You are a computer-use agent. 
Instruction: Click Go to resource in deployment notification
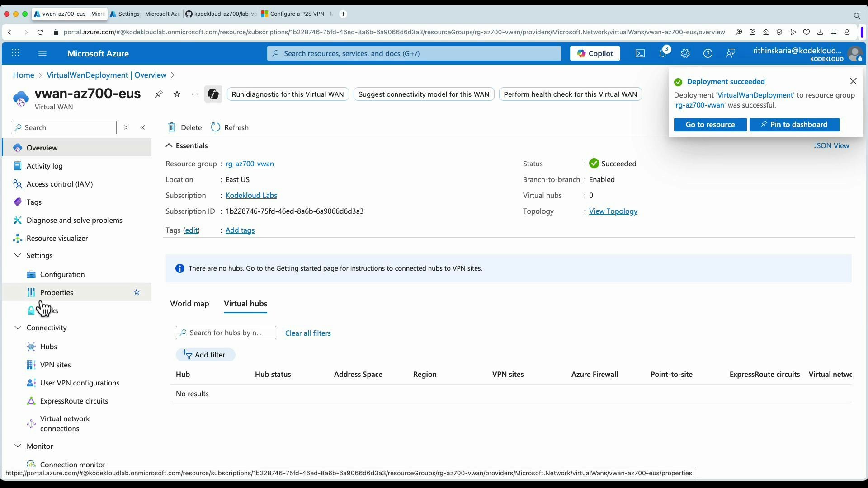[710, 125]
